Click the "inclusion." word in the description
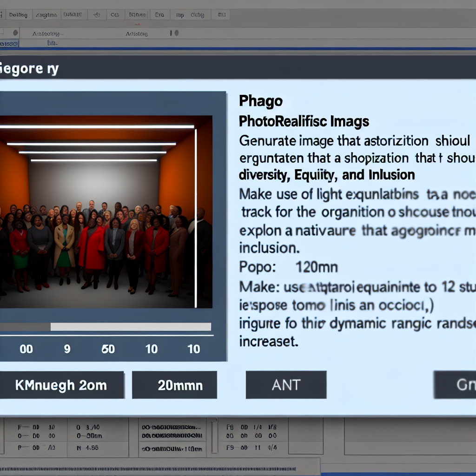476x476 pixels. [269, 248]
